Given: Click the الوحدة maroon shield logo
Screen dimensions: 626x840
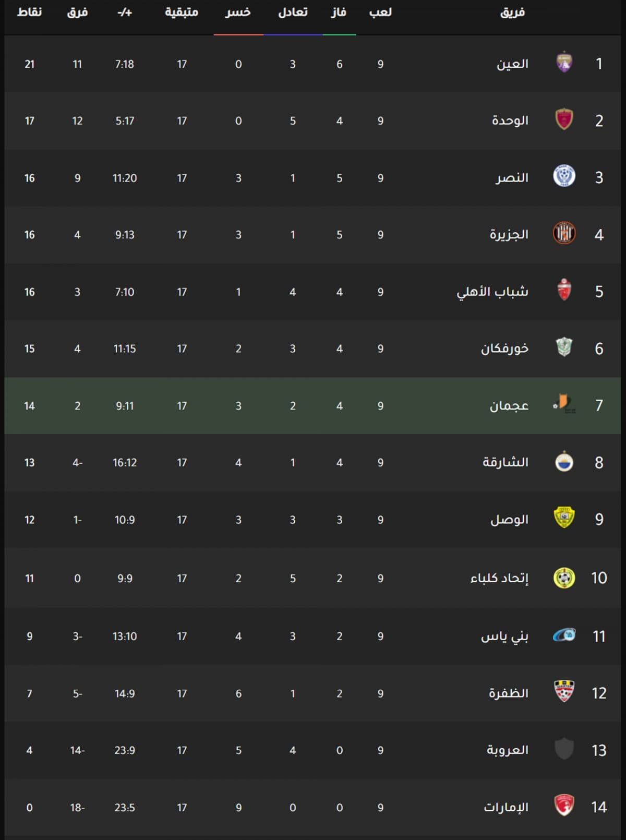Looking at the screenshot, I should pyautogui.click(x=564, y=119).
